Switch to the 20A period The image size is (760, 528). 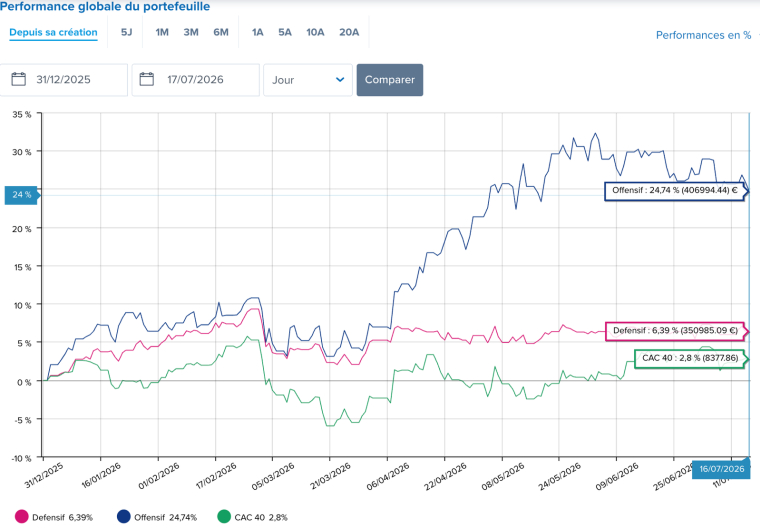349,32
